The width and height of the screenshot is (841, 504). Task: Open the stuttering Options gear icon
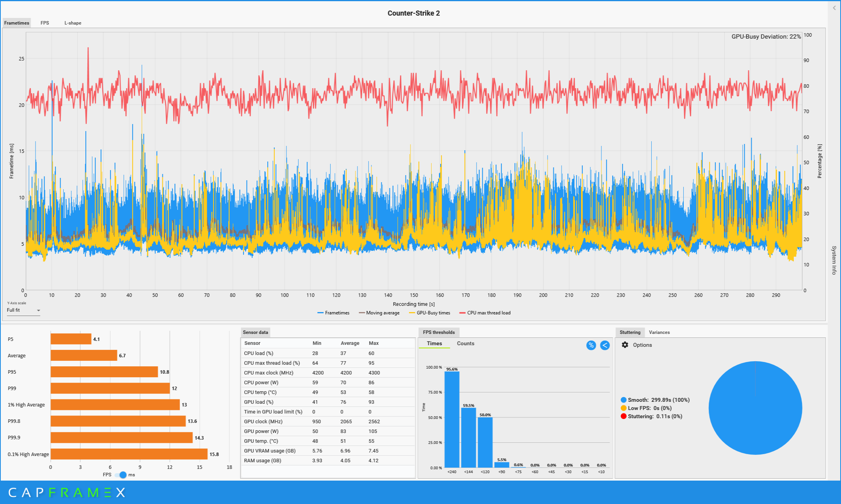(625, 345)
